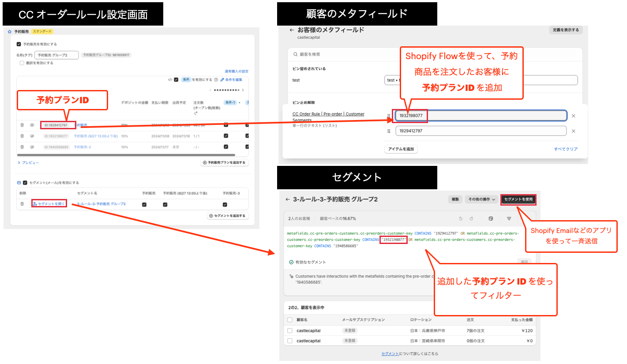Toggle 予約販売を有効にする checkbox
627x364 pixels.
pos(19,44)
